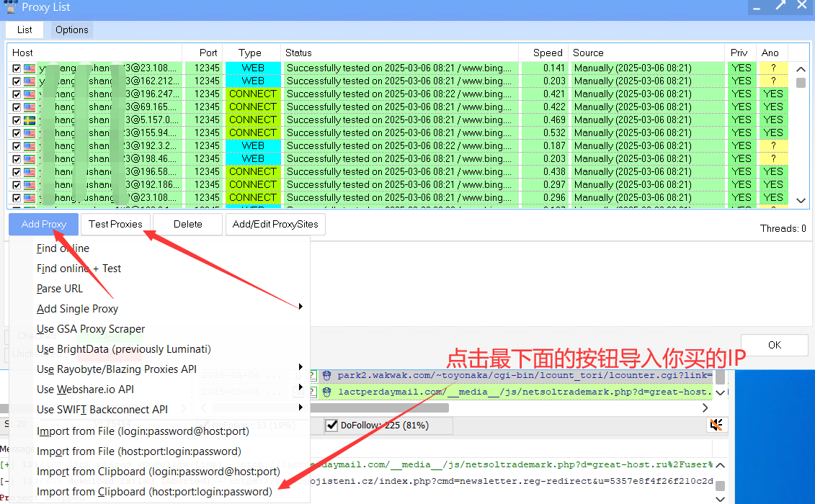Uncheck the first proxy in the list
Image resolution: width=815 pixels, height=504 pixels.
click(16, 69)
